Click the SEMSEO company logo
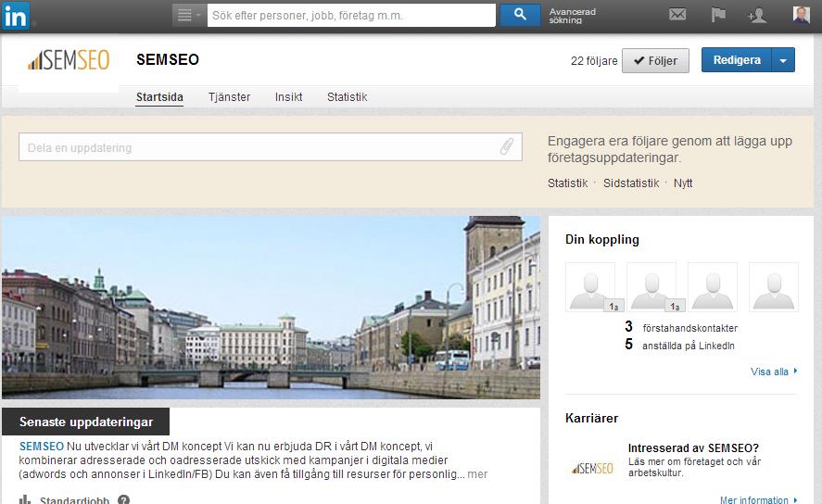 (69, 60)
